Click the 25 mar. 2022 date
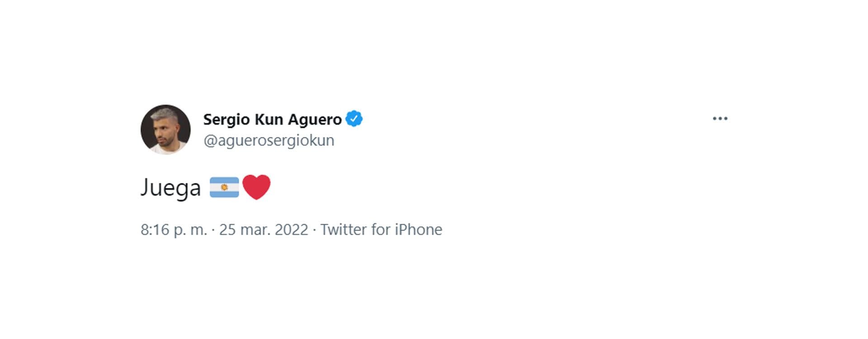Screen dimensions: 868x339 (x=264, y=230)
